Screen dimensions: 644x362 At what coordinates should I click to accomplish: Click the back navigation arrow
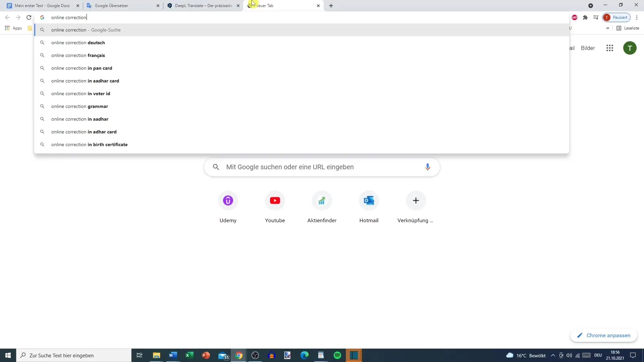coord(7,17)
